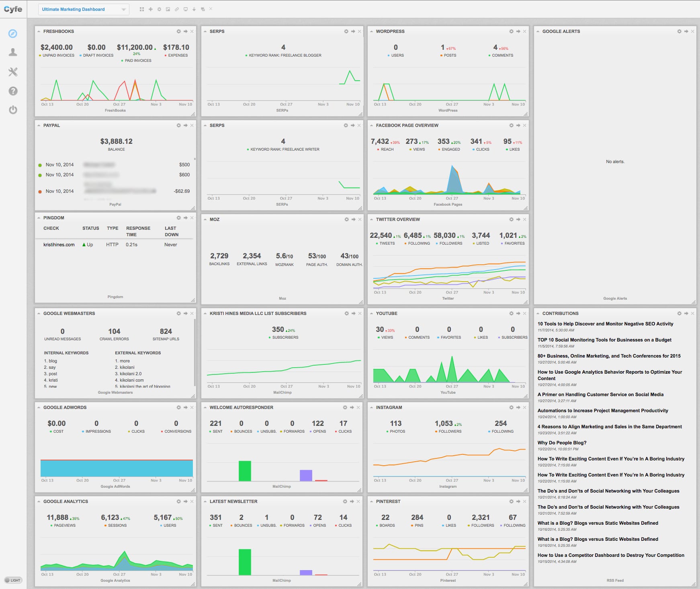Viewport: 700px width, 589px height.
Task: Open 'TOP 10 Social Monitoring Tools' article
Action: coord(604,340)
